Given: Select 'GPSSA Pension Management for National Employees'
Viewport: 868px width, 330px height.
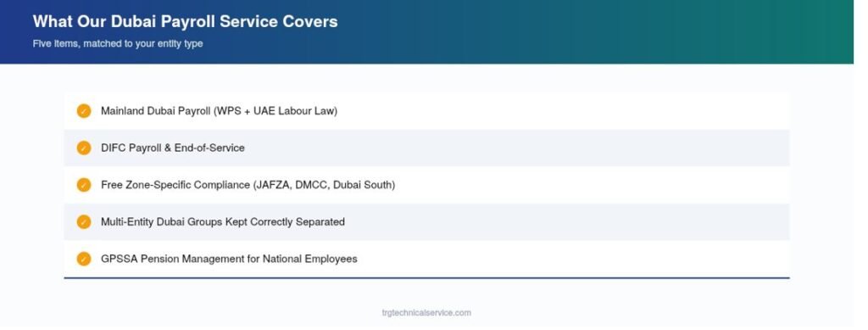Looking at the screenshot, I should point(229,259).
